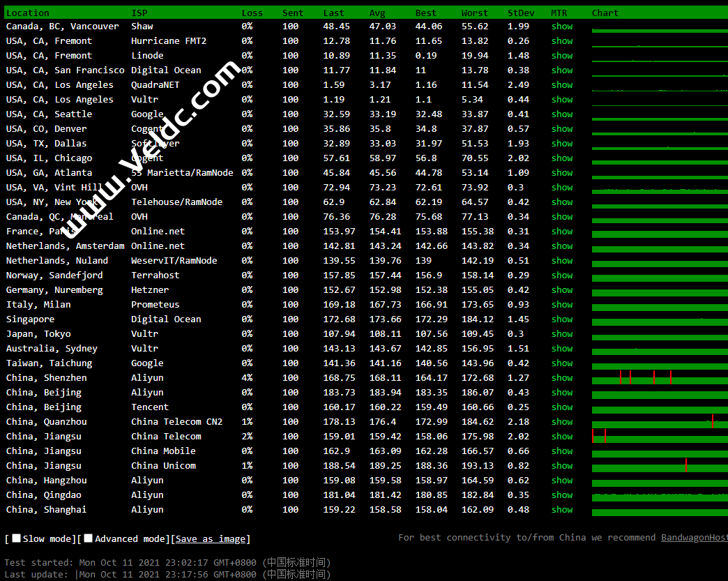Image resolution: width=728 pixels, height=581 pixels.
Task: Click the Shenzhen Aliyun latency chart
Action: tap(659, 378)
